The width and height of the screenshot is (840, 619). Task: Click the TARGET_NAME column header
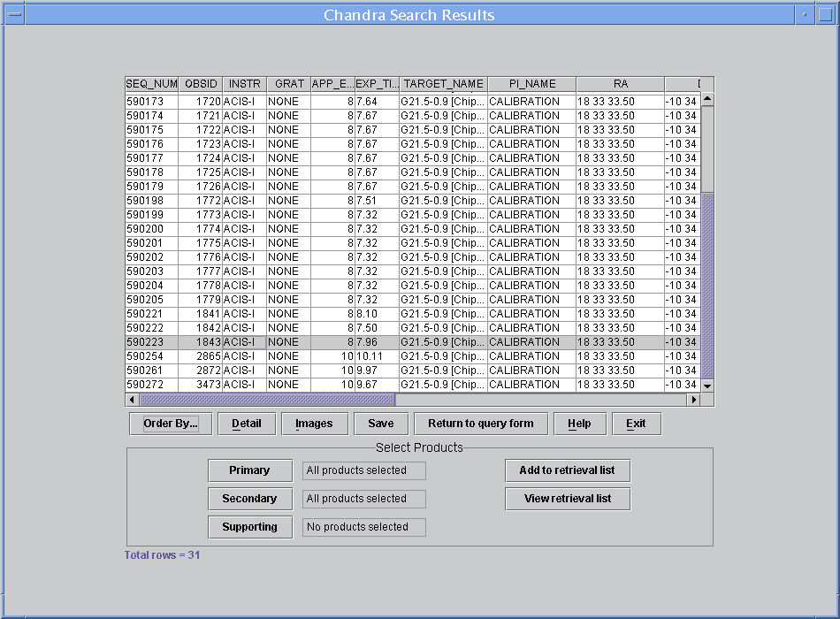pyautogui.click(x=444, y=84)
